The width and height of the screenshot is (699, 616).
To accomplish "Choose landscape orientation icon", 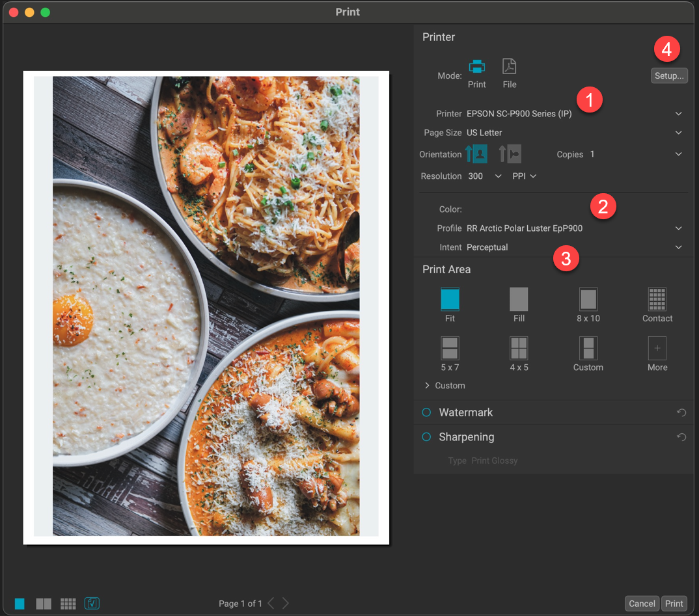I will click(x=510, y=154).
